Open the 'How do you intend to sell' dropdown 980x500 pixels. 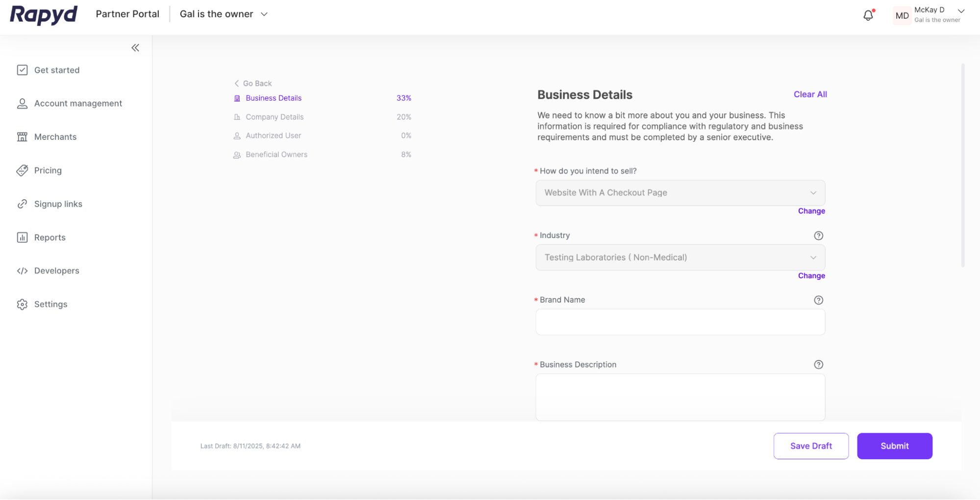679,193
